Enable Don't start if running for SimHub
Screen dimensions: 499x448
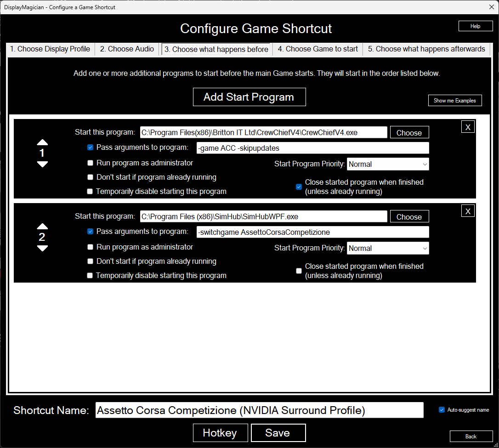[x=91, y=261]
